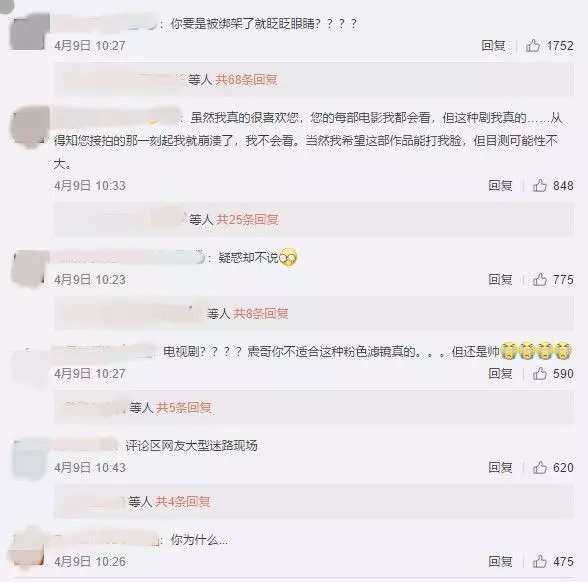Like the comment showing 620 likes
The width and height of the screenshot is (588, 582).
(x=540, y=468)
